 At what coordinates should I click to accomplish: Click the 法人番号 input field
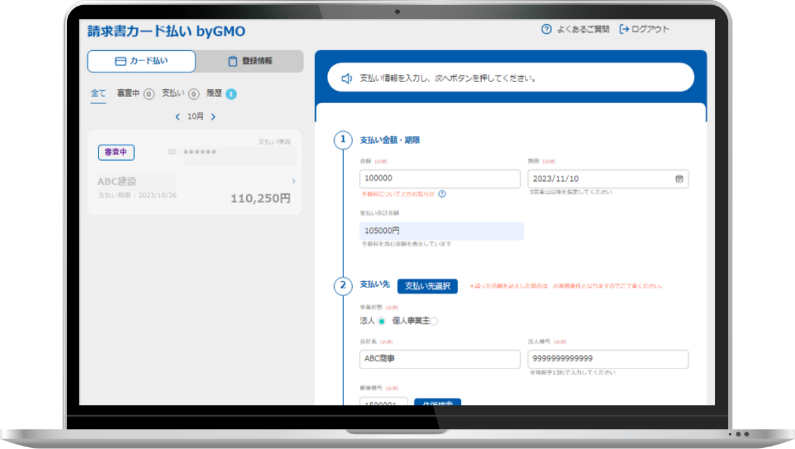tap(608, 359)
